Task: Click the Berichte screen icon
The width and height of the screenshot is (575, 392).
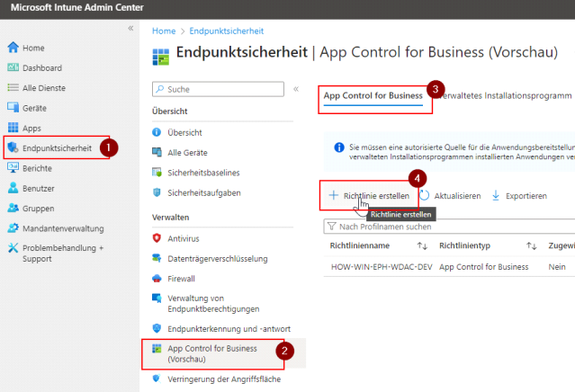Action: 13,168
